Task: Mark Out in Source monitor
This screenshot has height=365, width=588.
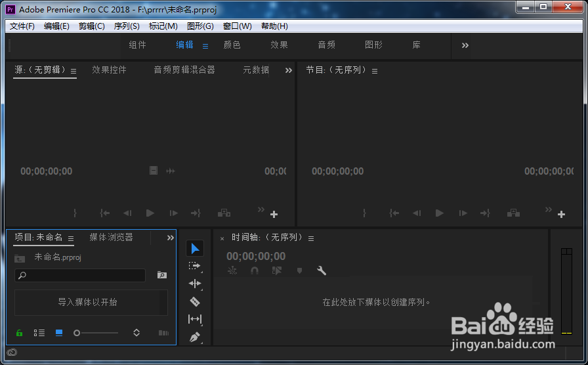Action: click(x=75, y=213)
